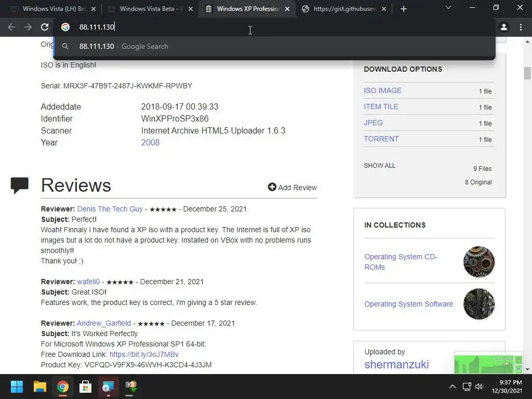Screen dimensions: 532x399
Task: Open reviewer Denis The Tech Guy profile
Action: [110, 209]
